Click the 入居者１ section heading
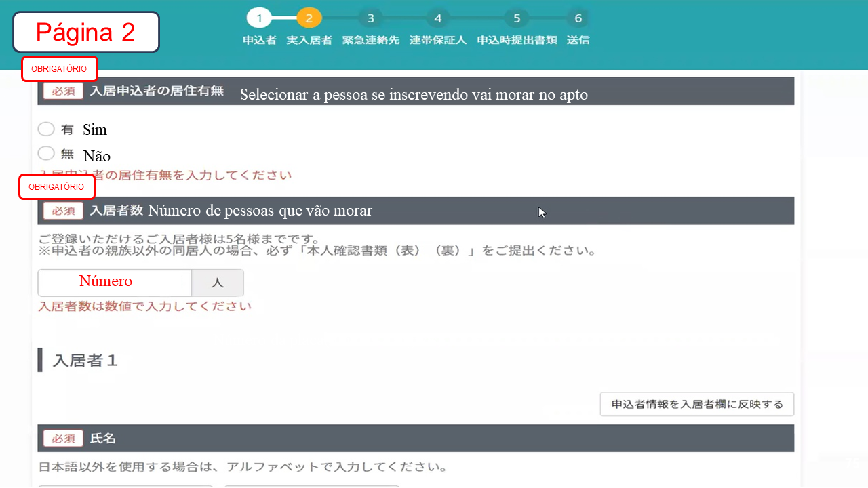Image resolution: width=868 pixels, height=488 pixels. pyautogui.click(x=85, y=361)
